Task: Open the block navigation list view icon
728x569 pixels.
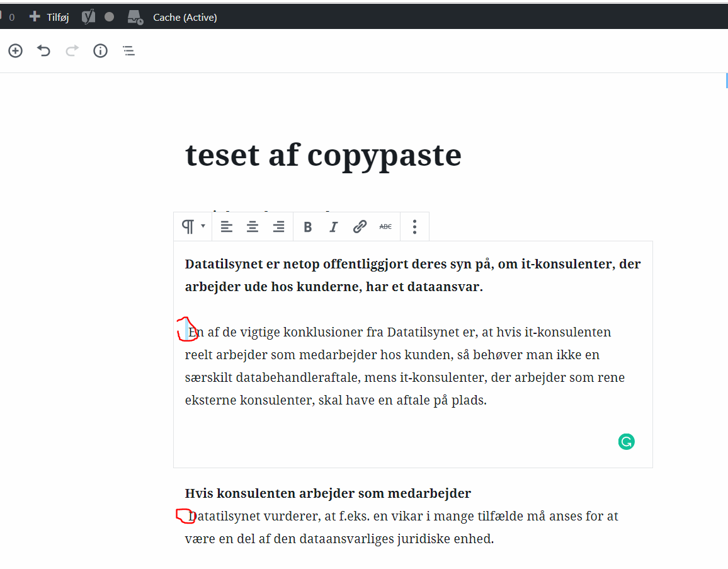Action: (x=128, y=50)
